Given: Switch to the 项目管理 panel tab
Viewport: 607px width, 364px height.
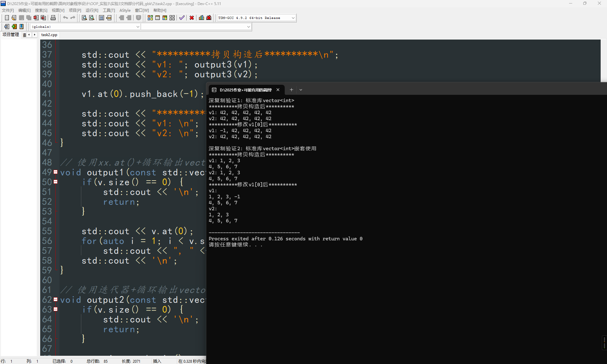Looking at the screenshot, I should 11,35.
